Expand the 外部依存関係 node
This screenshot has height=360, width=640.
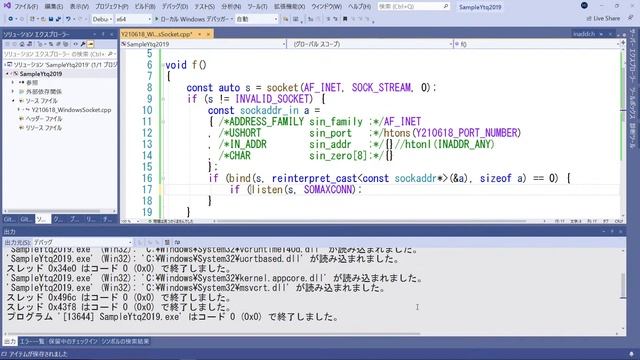pos(13,92)
